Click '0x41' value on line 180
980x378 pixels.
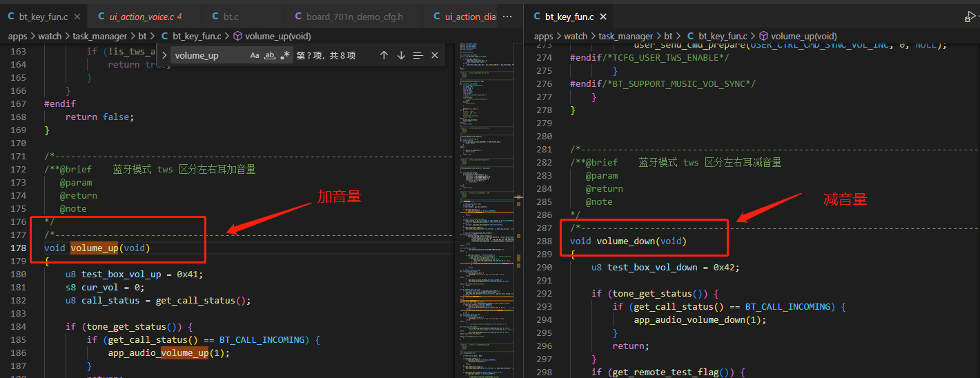188,274
